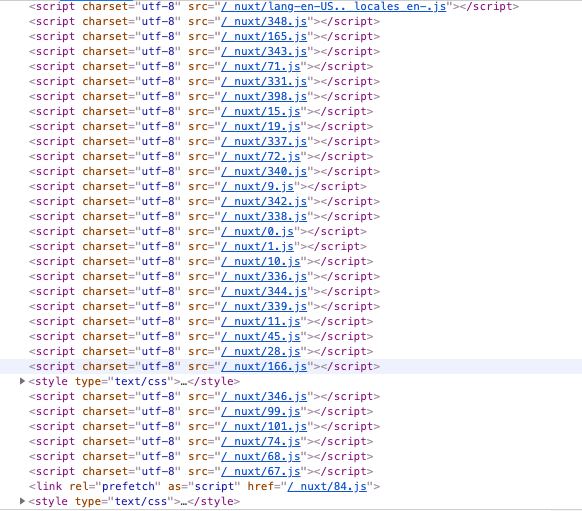Open the /_nuxt/339.js script link
582x511 pixels.
264,307
